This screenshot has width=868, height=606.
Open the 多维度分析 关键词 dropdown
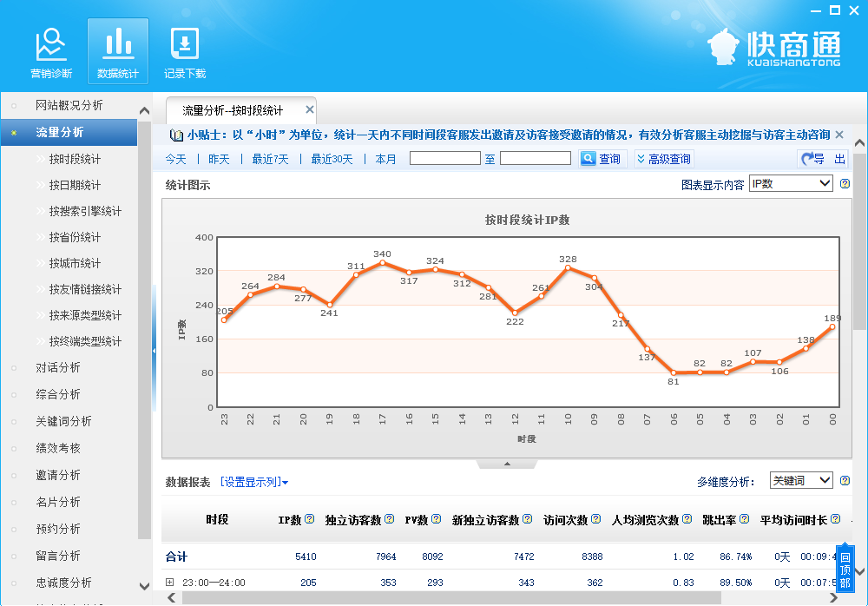click(x=800, y=481)
